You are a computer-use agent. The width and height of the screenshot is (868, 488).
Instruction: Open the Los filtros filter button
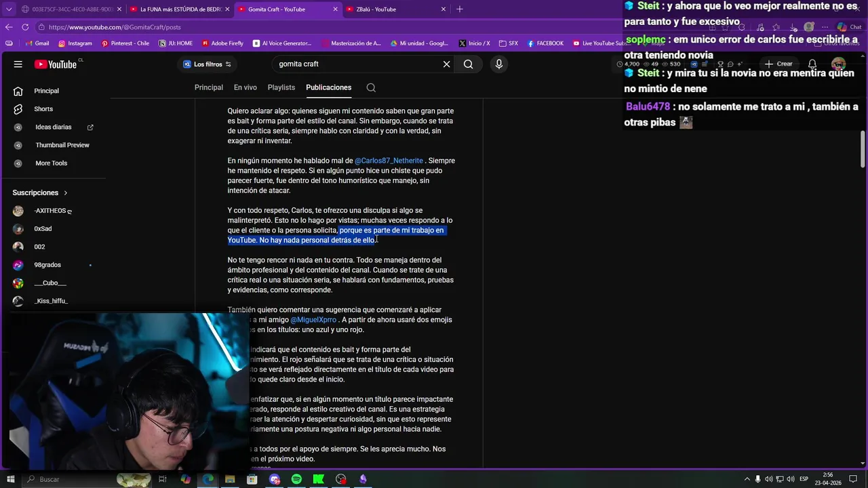tap(208, 64)
